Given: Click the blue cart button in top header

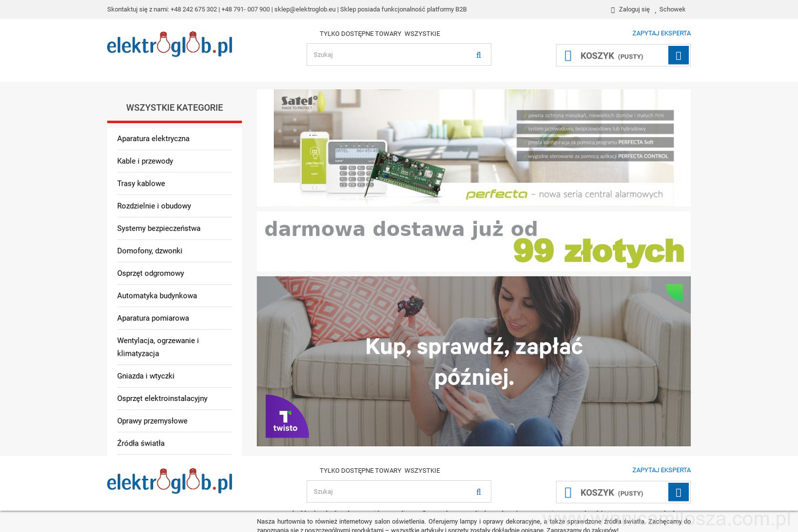Looking at the screenshot, I should click(x=678, y=56).
